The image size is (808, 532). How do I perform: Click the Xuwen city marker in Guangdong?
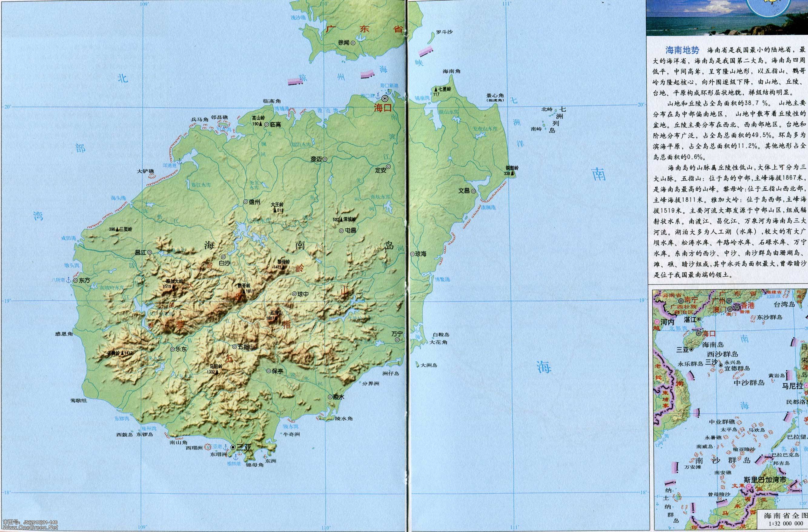(x=353, y=43)
